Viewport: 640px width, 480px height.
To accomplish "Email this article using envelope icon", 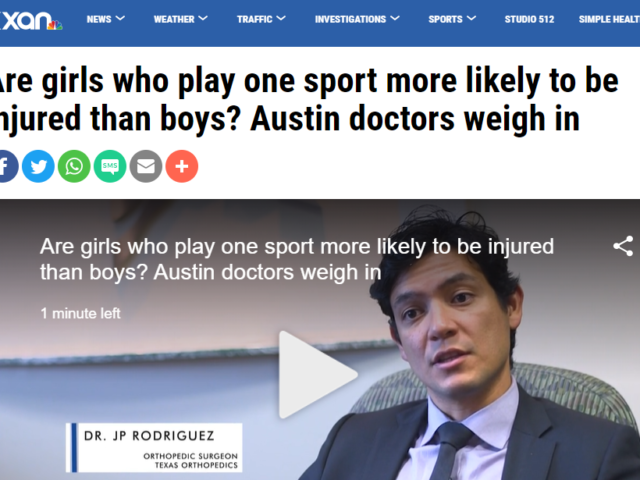I will click(146, 166).
